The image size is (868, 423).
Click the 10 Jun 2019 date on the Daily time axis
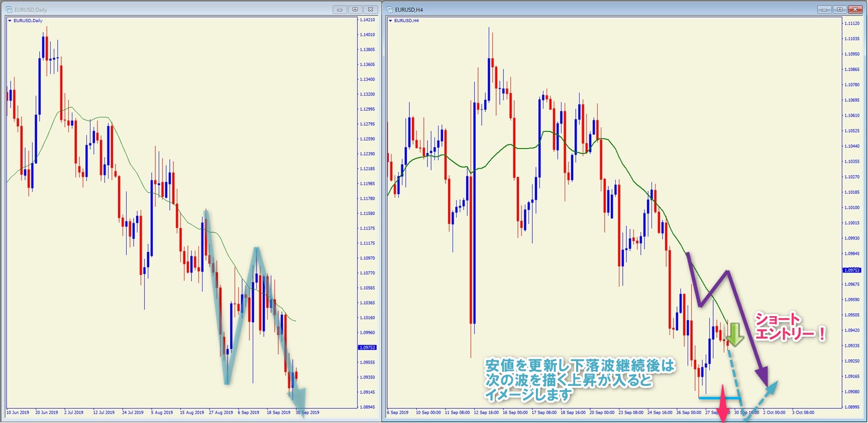click(18, 412)
